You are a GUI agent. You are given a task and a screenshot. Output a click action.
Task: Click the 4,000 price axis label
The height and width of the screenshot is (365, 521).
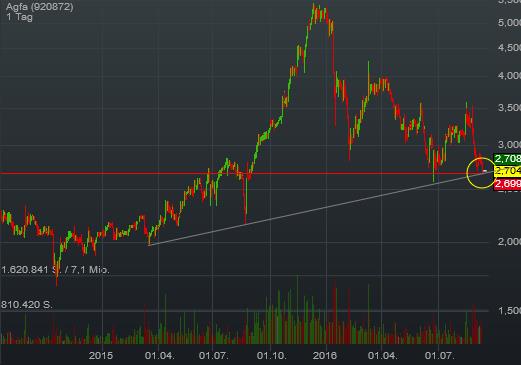509,76
